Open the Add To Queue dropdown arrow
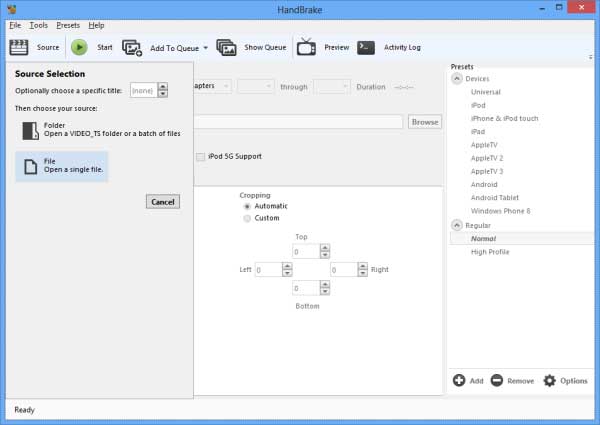The width and height of the screenshot is (600, 425). tap(205, 48)
